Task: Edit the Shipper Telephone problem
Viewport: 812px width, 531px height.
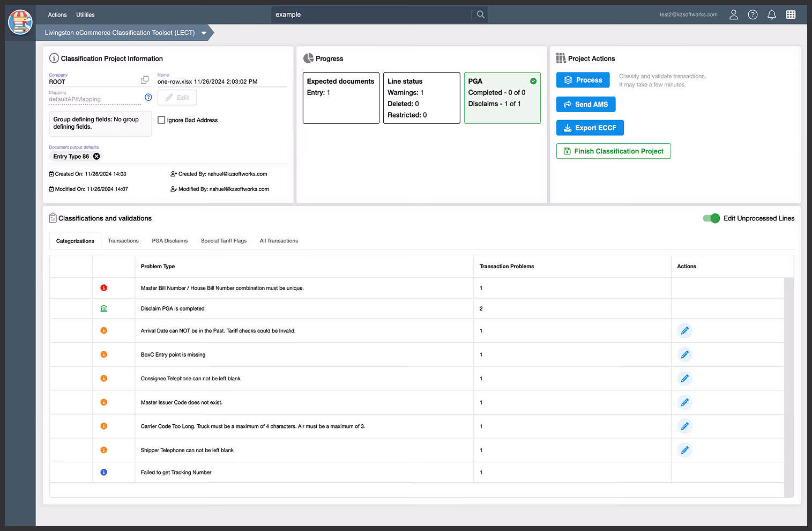Action: click(684, 450)
